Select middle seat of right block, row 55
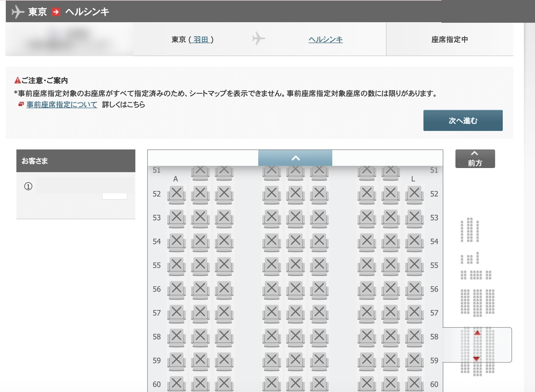The width and height of the screenshot is (535, 392). [x=391, y=266]
